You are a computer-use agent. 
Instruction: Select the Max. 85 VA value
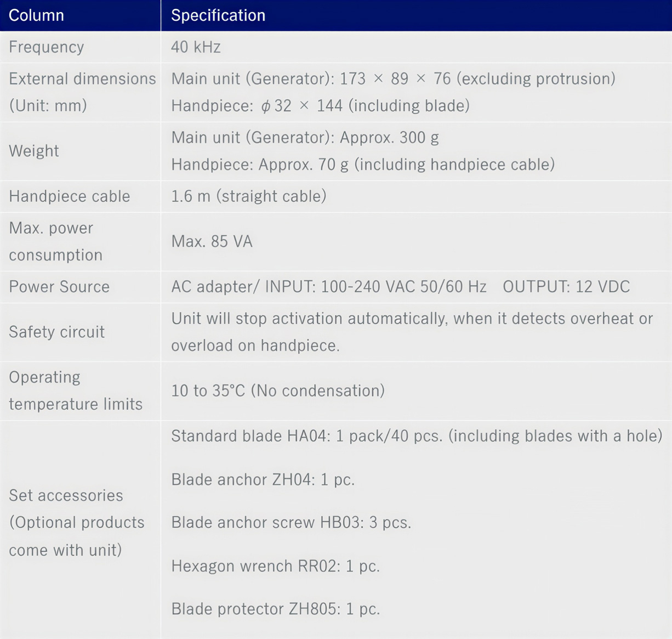click(x=212, y=242)
